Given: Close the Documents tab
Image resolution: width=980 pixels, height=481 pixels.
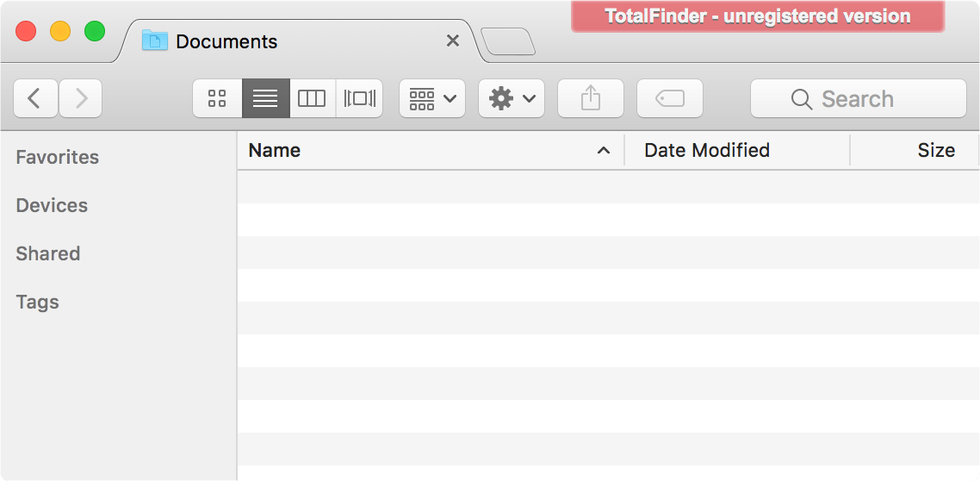Looking at the screenshot, I should click(x=452, y=41).
